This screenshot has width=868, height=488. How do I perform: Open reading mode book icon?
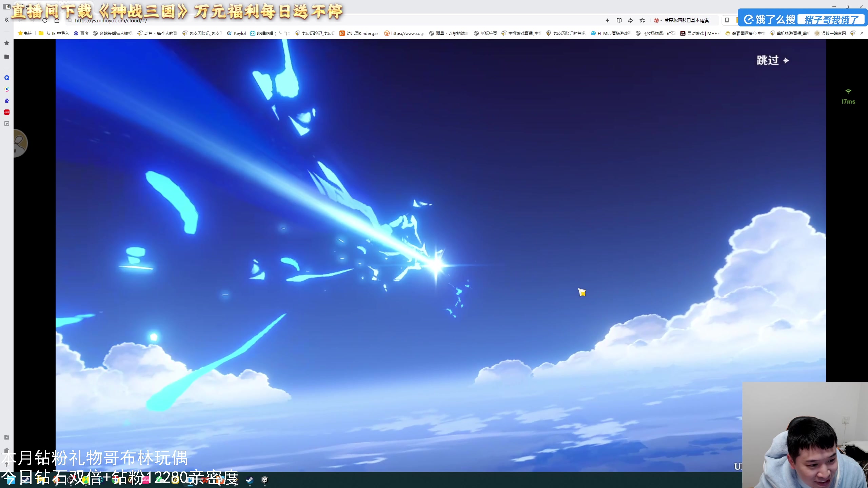coord(619,20)
